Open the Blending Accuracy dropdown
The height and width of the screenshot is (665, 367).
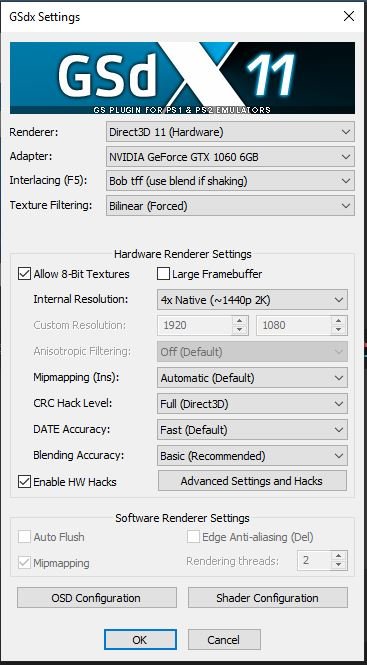tap(252, 456)
